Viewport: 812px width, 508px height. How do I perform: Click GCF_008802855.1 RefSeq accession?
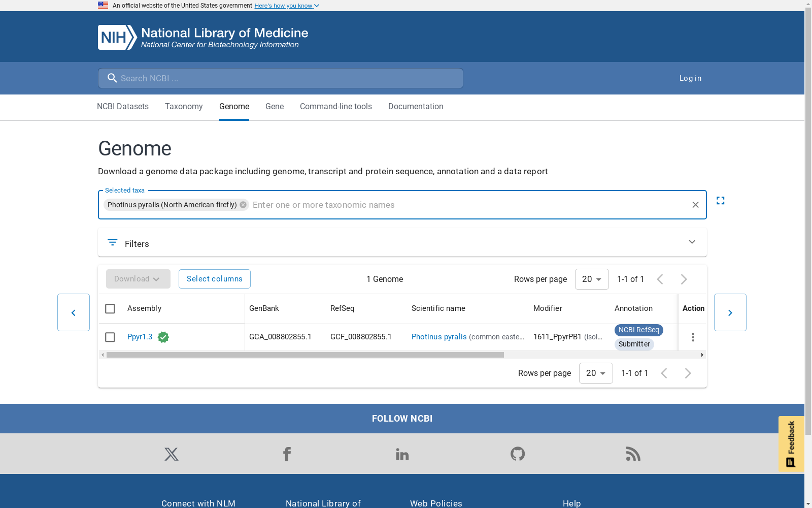[361, 337]
